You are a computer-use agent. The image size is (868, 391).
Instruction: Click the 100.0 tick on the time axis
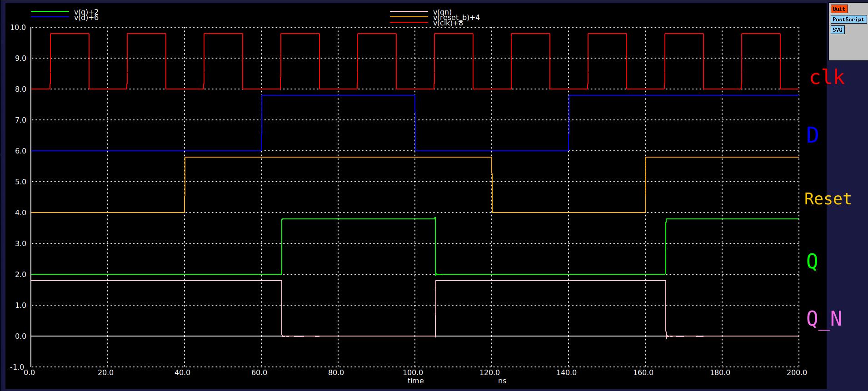pos(413,373)
